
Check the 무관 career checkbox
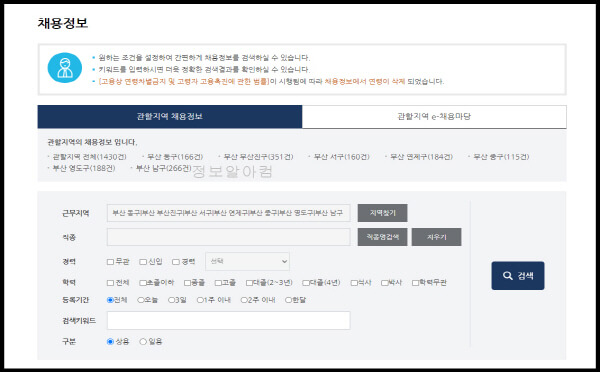[110, 262]
